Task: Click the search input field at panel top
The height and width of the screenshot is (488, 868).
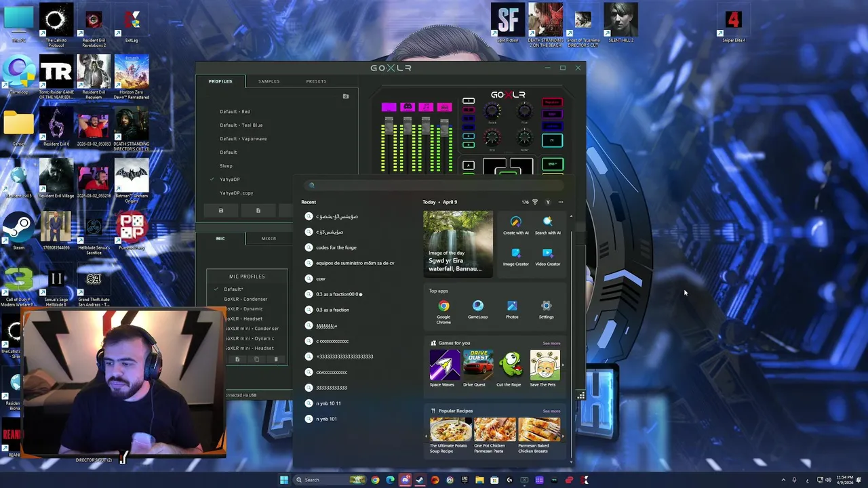Action: (x=434, y=185)
